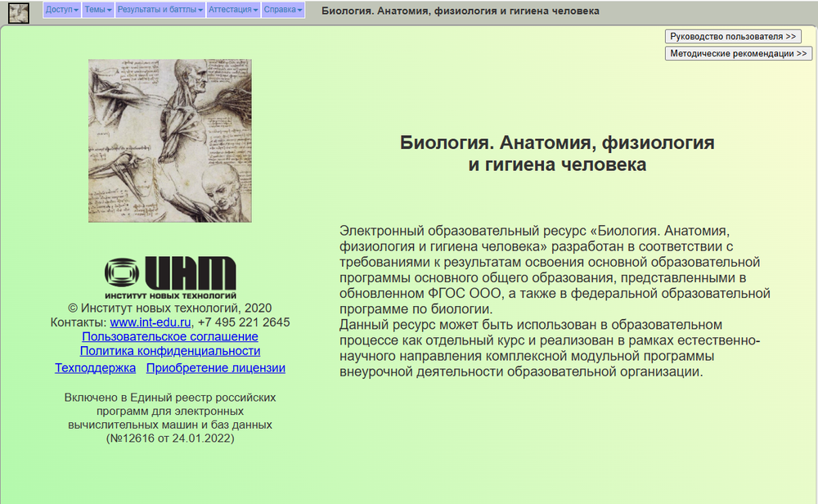Click the registry number text №12616
This screenshot has width=818, height=504.
point(170,439)
